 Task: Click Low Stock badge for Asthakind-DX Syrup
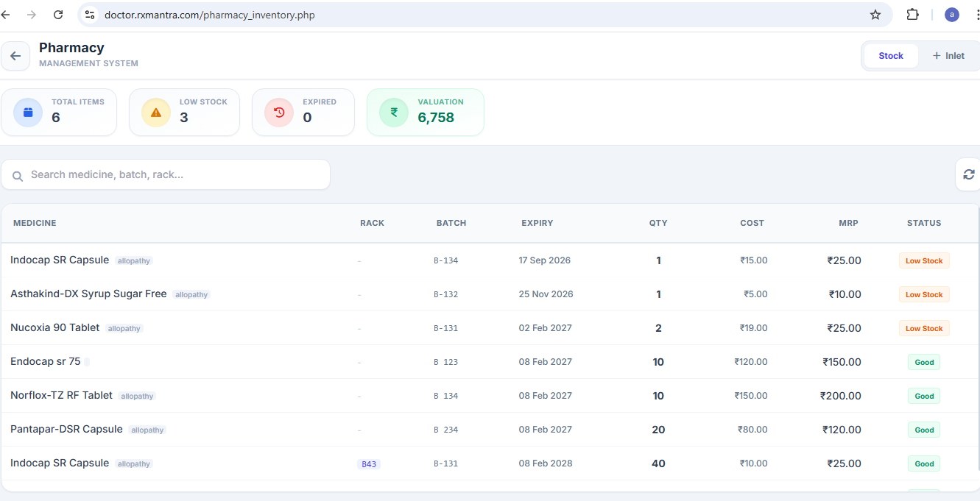click(x=923, y=294)
